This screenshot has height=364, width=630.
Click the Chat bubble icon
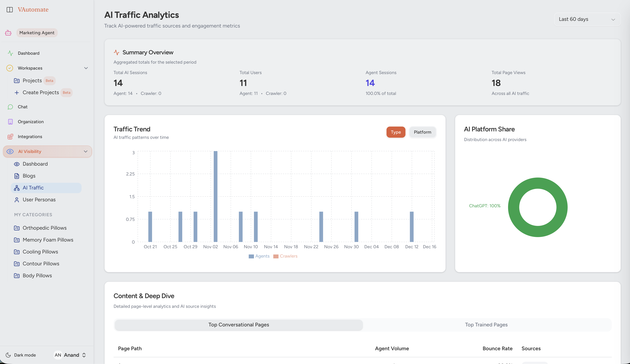pos(10,107)
